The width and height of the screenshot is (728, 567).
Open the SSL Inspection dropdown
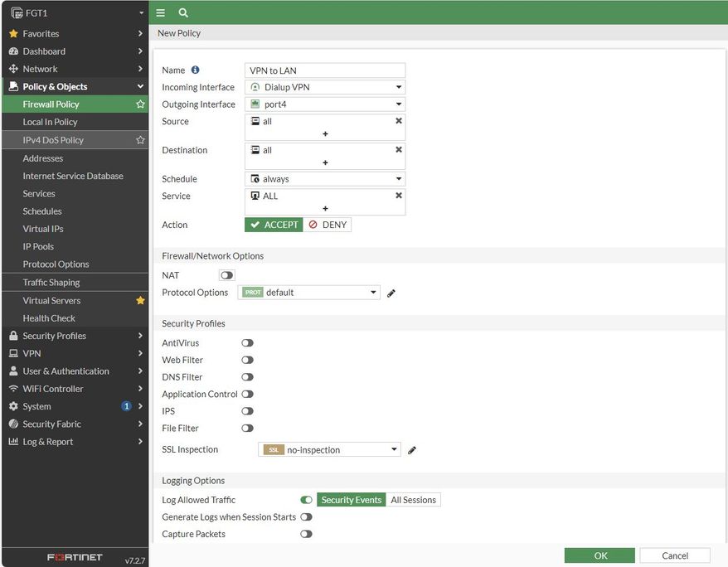329,449
